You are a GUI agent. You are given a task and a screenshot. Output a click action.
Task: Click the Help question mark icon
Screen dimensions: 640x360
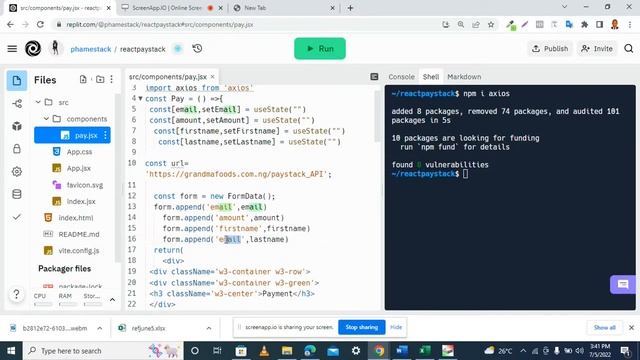[x=16, y=294]
